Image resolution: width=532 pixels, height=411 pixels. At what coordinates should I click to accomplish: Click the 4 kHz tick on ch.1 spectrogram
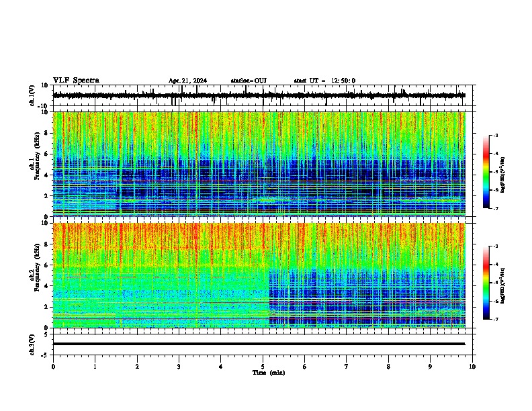click(x=46, y=175)
